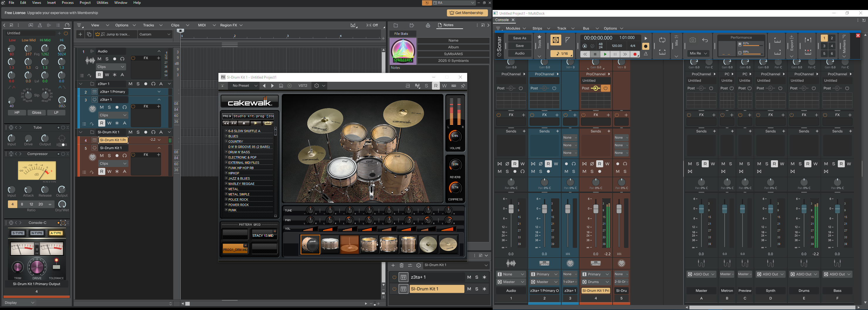Open the Modules menu in Console view
The image size is (868, 310).
516,29
